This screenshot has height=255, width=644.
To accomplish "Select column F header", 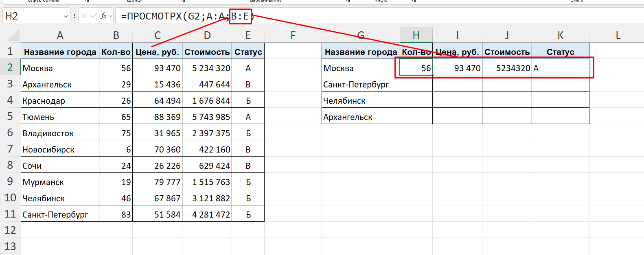I will 293,35.
